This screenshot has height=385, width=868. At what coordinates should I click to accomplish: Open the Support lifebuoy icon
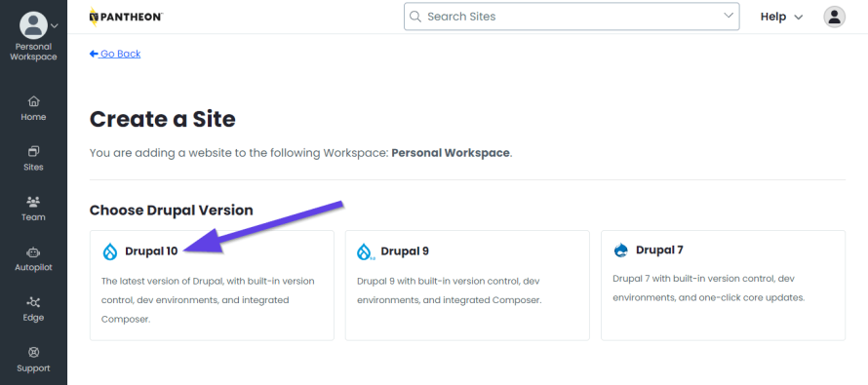(x=33, y=353)
